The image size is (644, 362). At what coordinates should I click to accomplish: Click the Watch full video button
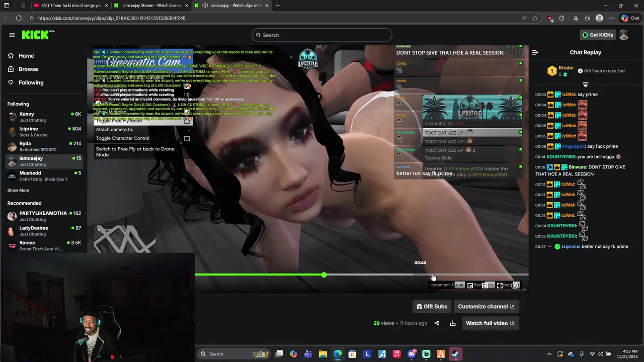pos(490,323)
